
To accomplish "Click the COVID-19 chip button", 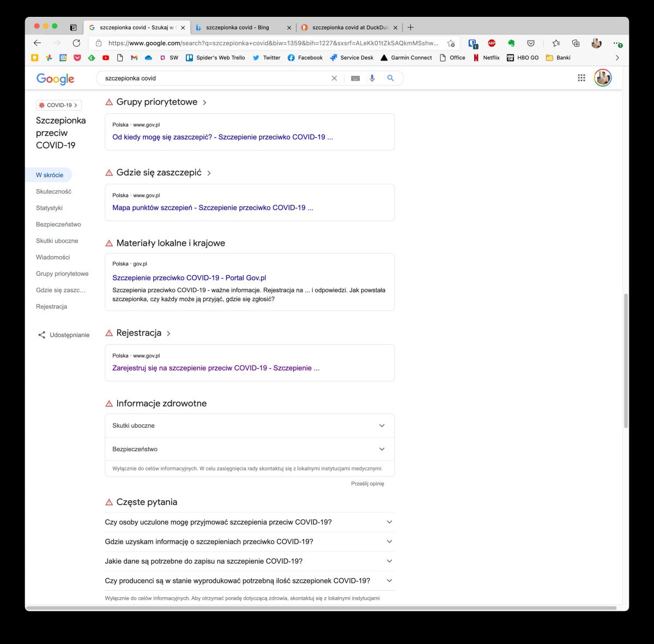I will 59,105.
